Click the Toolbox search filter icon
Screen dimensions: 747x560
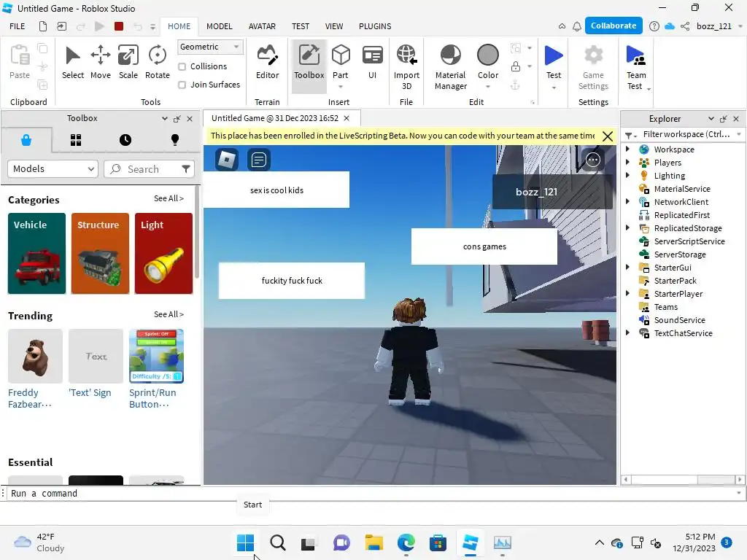pyautogui.click(x=186, y=169)
